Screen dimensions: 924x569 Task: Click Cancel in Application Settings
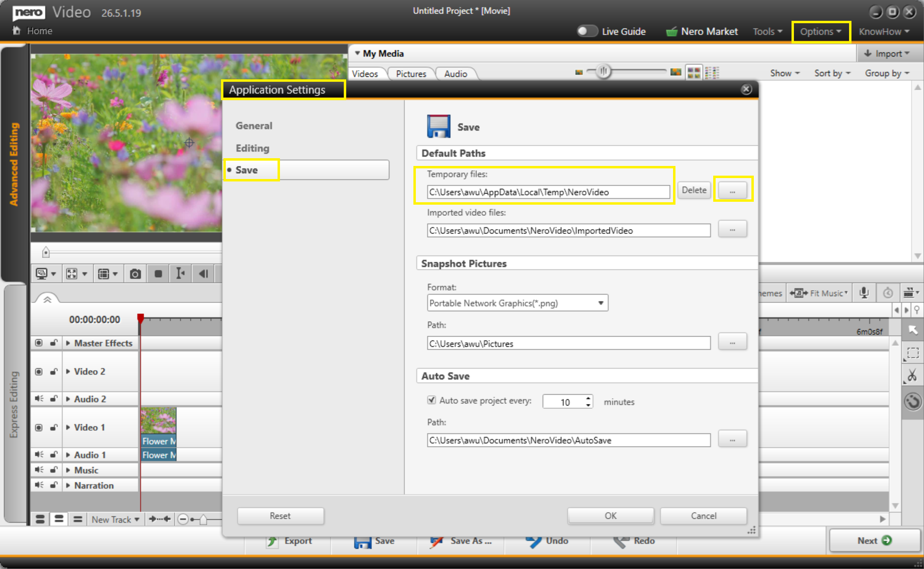(x=704, y=516)
